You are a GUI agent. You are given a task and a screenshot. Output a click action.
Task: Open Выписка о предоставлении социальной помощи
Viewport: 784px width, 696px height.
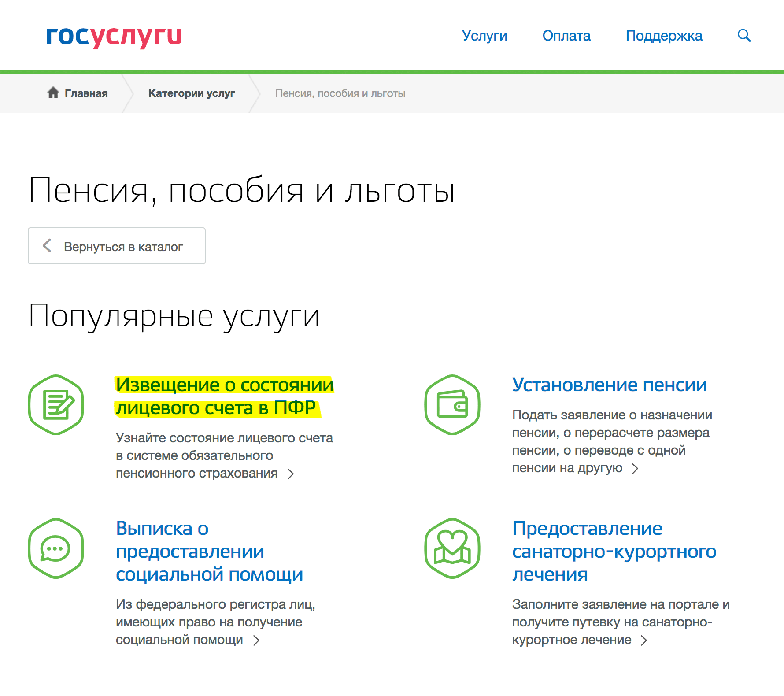tap(210, 551)
